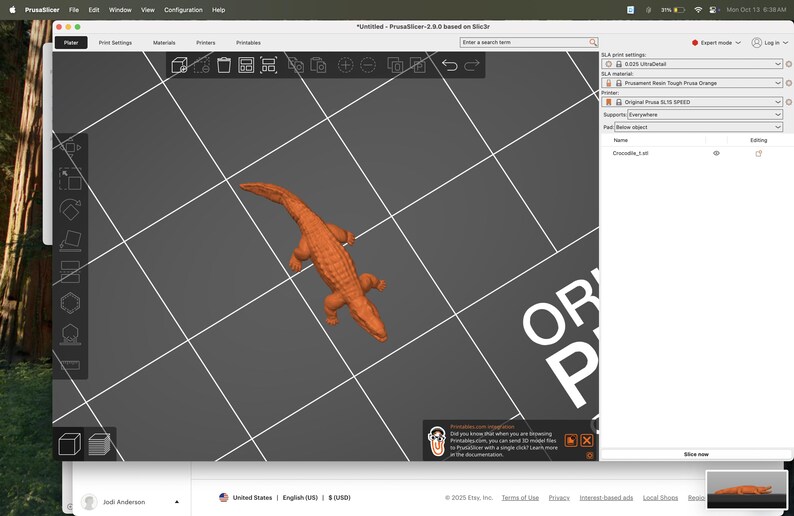Image resolution: width=794 pixels, height=516 pixels.
Task: Click the Split to parts icon
Action: (x=417, y=65)
